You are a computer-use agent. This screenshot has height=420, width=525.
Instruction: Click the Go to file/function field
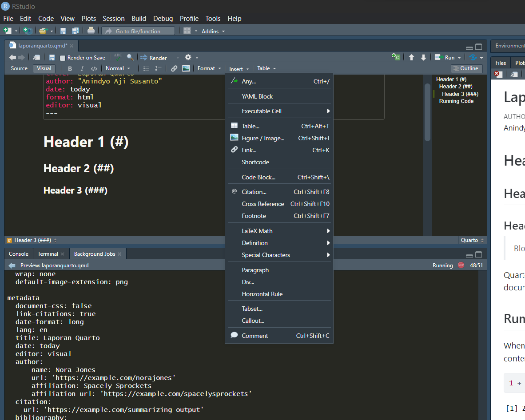coord(138,31)
